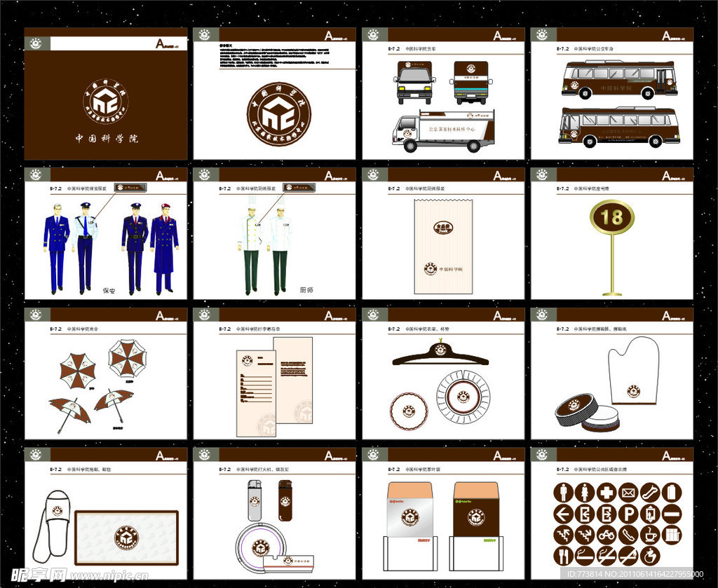Select the silver lighter

click(255, 500)
